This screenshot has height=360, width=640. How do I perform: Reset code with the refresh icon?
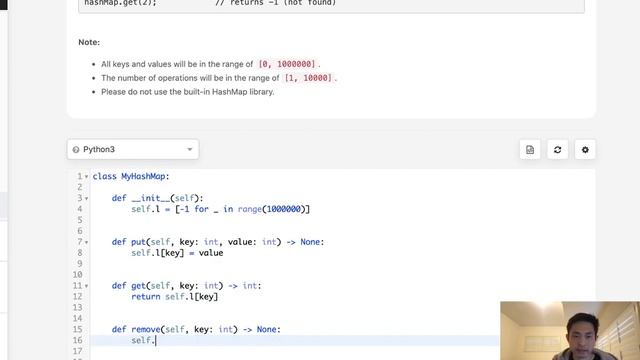557,150
